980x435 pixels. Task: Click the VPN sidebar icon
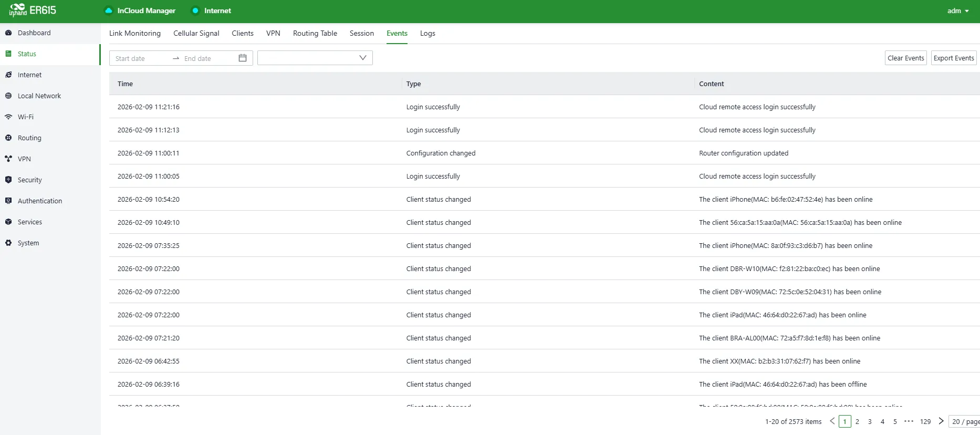pos(8,159)
